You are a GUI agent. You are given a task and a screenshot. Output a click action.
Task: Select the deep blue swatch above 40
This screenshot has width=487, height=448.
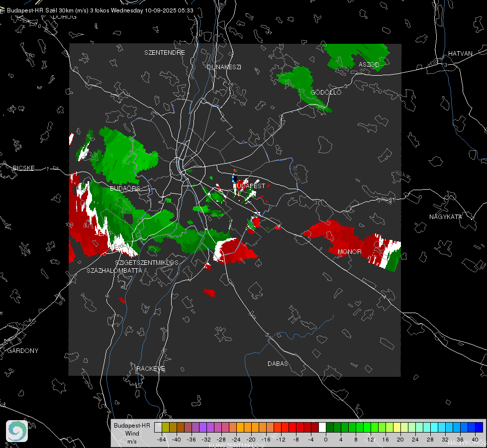(x=479, y=428)
